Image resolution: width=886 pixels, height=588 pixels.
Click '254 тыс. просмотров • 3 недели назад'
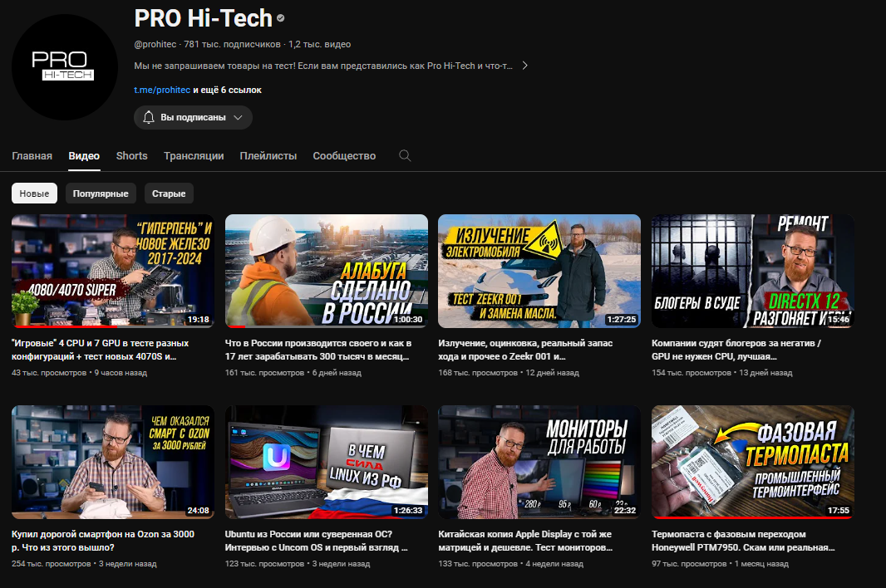(x=84, y=564)
